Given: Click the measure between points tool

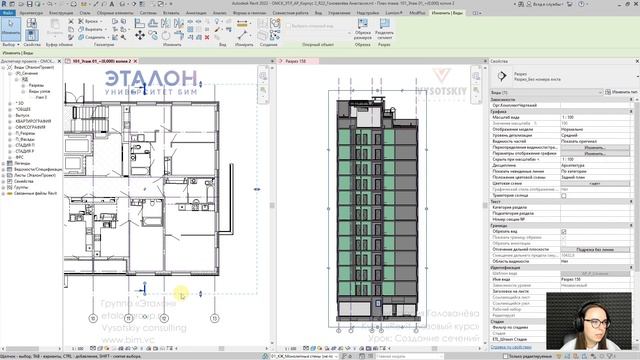Looking at the screenshot, I should tap(242, 36).
